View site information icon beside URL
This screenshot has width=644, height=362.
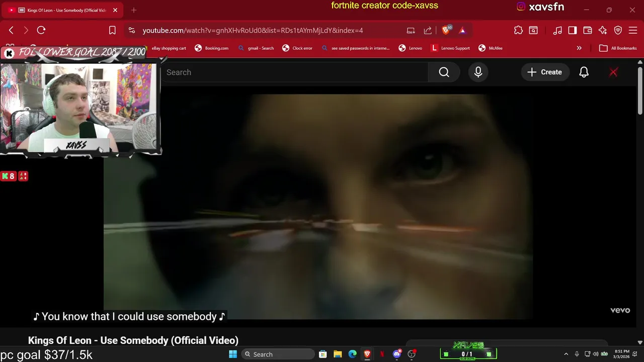132,30
